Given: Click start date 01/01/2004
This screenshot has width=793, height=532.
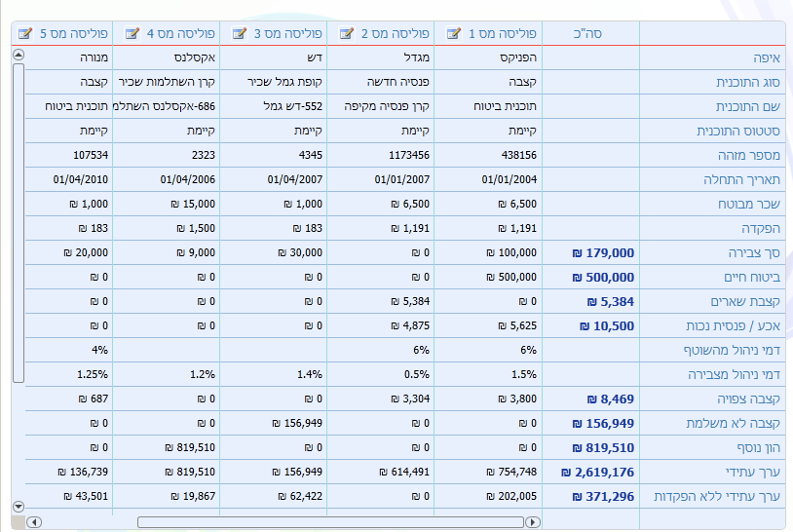Looking at the screenshot, I should (510, 179).
